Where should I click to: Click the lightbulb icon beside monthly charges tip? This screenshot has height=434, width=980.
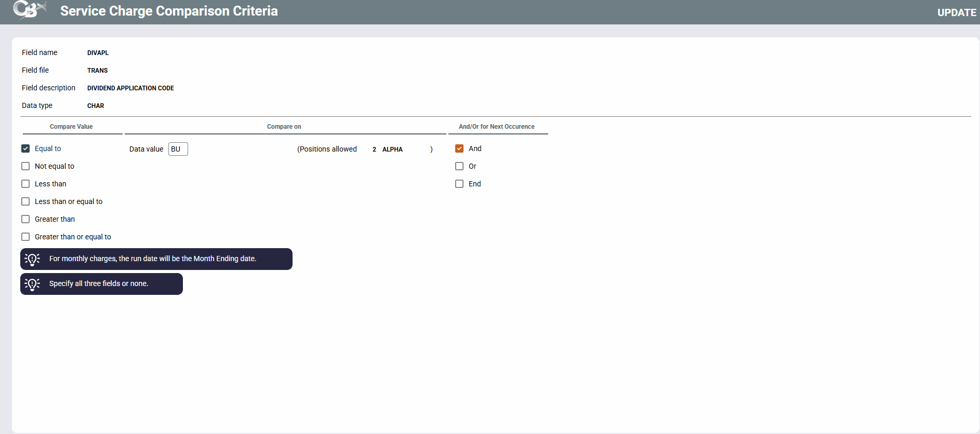tap(32, 259)
